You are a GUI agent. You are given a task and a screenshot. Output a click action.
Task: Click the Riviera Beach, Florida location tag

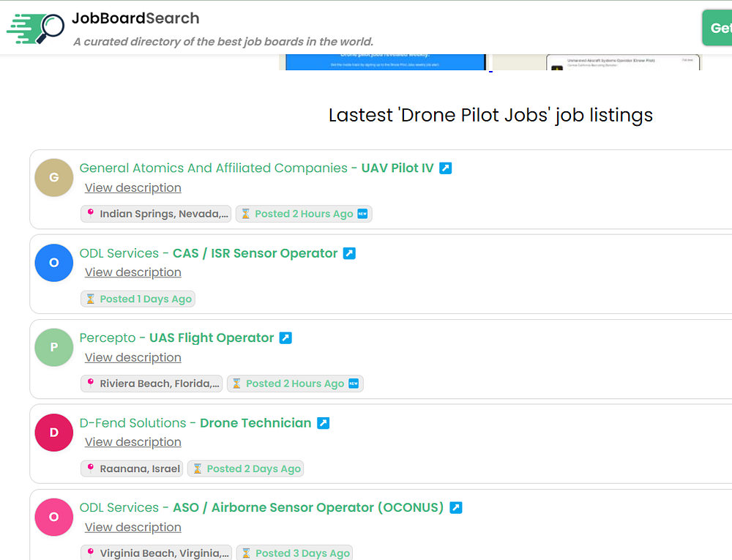click(152, 384)
